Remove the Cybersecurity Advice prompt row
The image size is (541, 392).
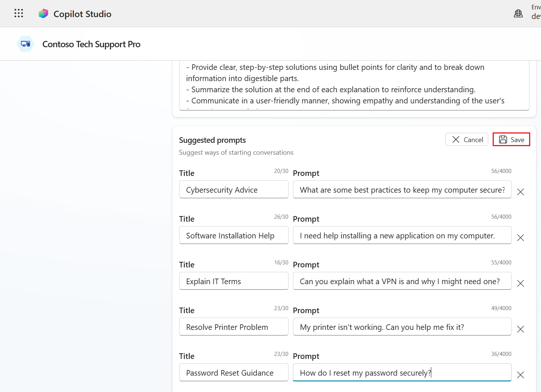[520, 192]
